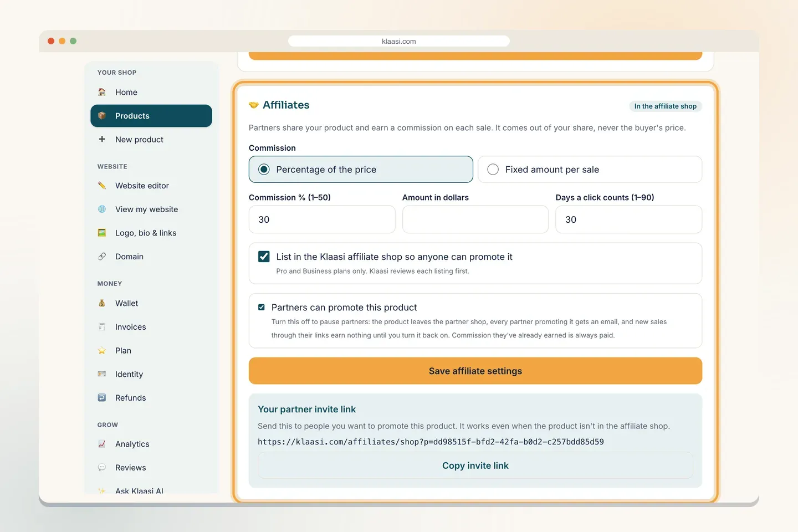
Task: Click the speech bubble icon for Reviews
Action: [x=102, y=468]
